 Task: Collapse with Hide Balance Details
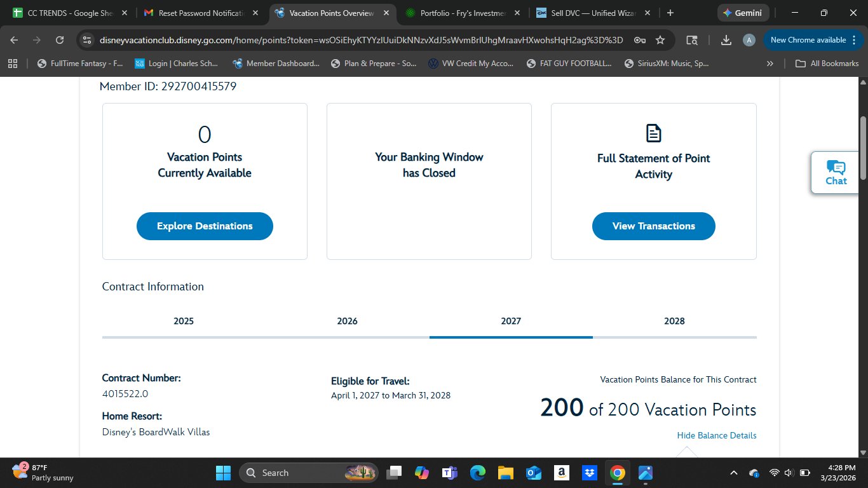716,435
